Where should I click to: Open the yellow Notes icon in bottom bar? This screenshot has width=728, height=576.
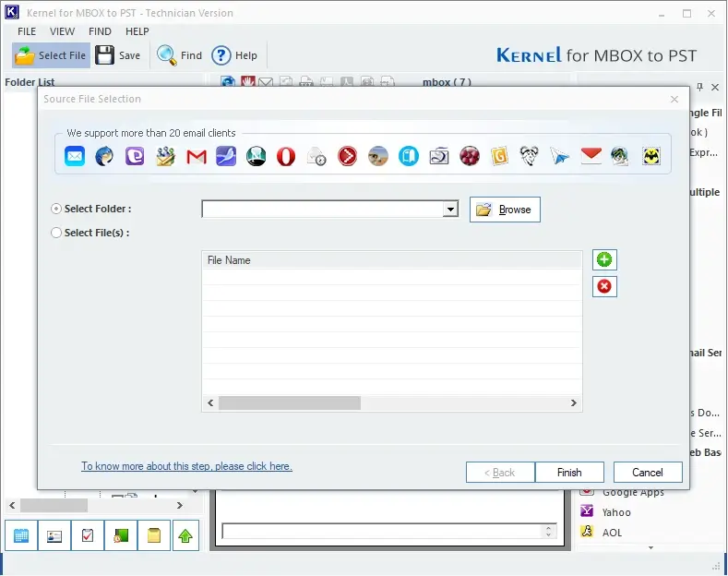pos(154,535)
